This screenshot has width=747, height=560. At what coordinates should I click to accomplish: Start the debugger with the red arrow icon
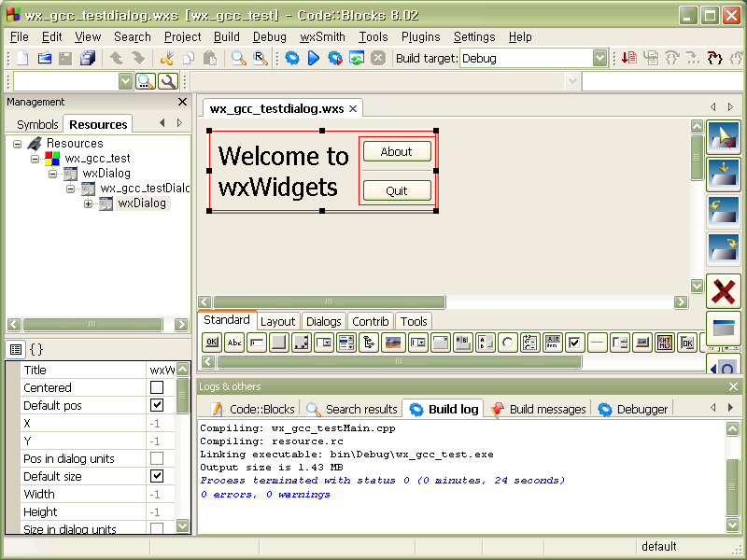pyautogui.click(x=628, y=59)
